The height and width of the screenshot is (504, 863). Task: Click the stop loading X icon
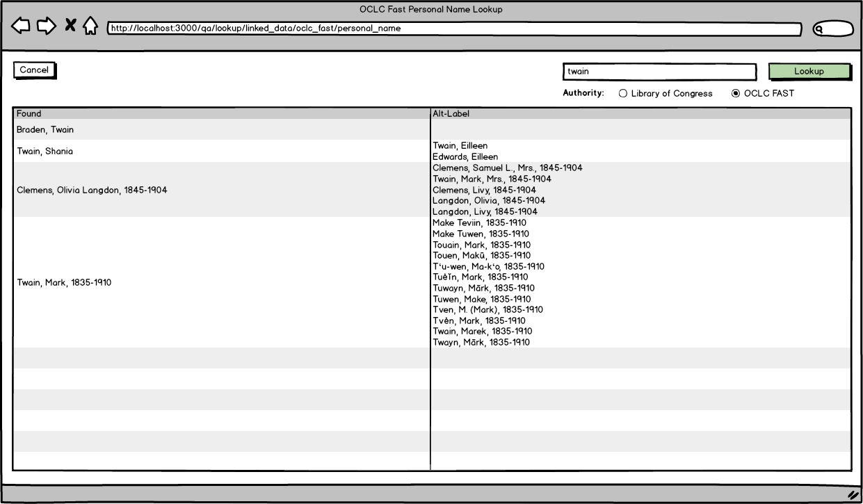point(70,26)
